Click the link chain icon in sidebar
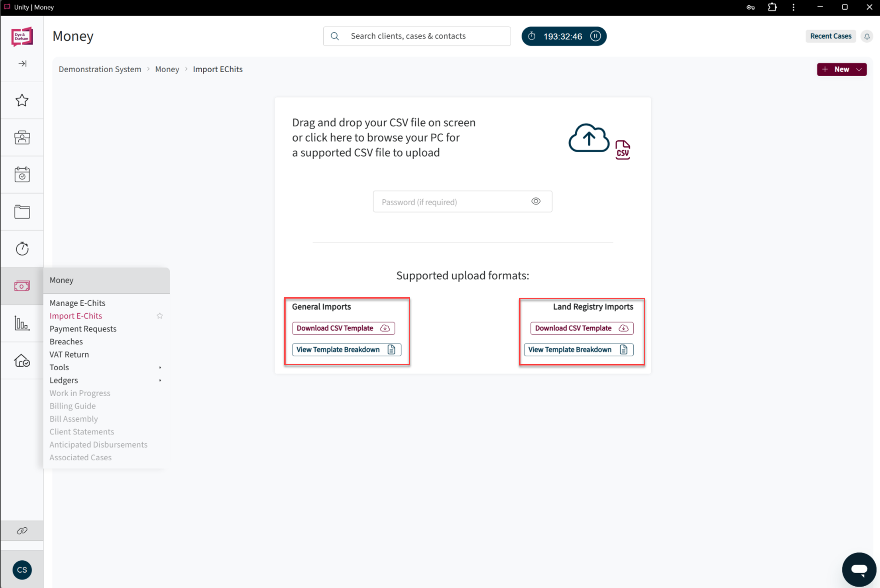 pyautogui.click(x=22, y=531)
